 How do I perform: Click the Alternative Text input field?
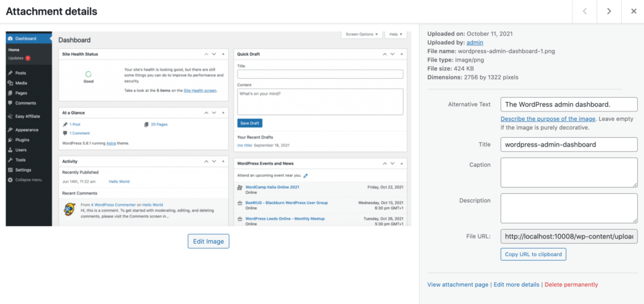pyautogui.click(x=569, y=104)
